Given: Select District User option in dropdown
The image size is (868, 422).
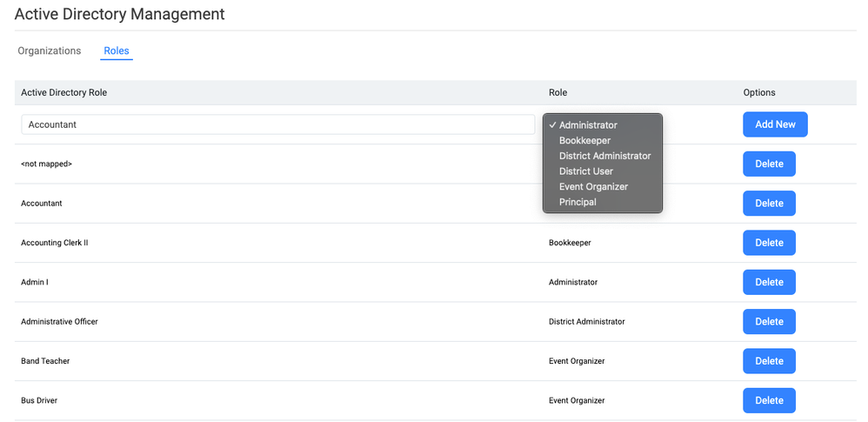Looking at the screenshot, I should [x=585, y=171].
